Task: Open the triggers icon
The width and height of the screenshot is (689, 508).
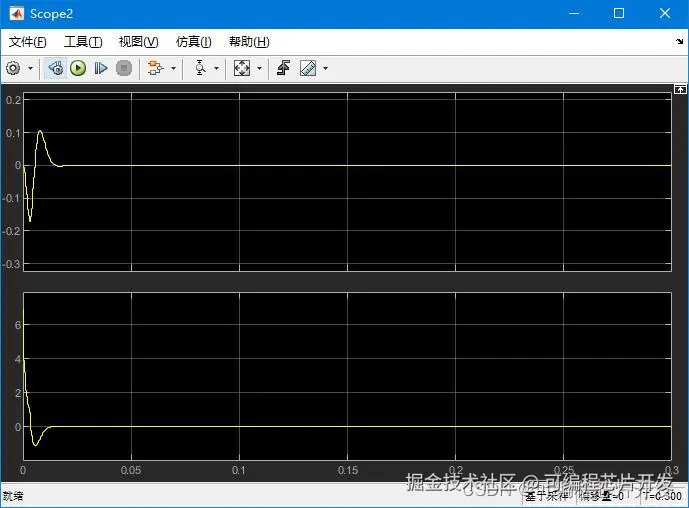Action: 283,68
